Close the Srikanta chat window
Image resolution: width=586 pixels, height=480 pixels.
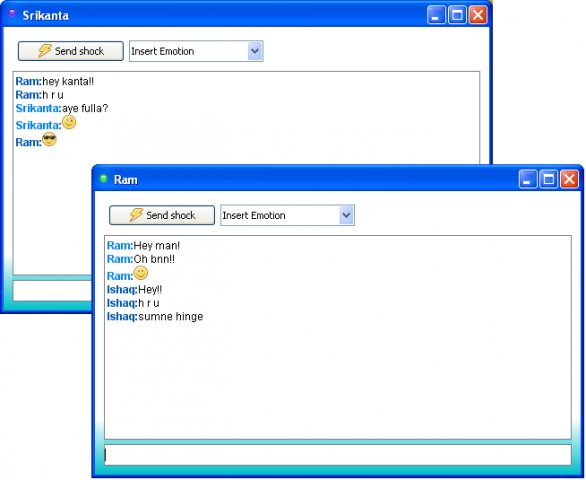coord(478,15)
